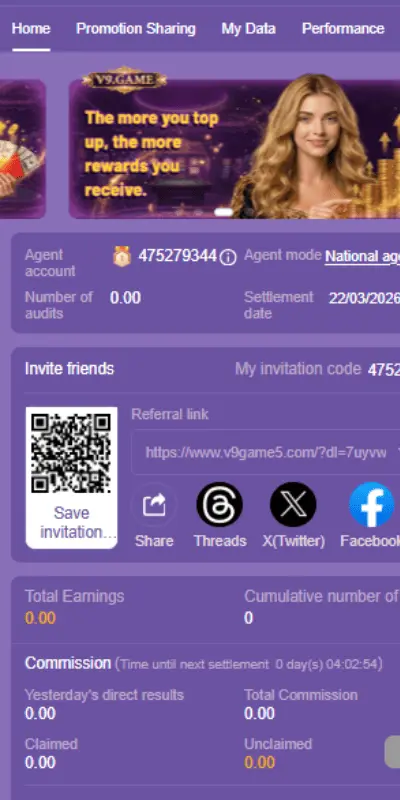Click the top-up rewards promotional banner
The image size is (400, 800).
click(x=235, y=148)
